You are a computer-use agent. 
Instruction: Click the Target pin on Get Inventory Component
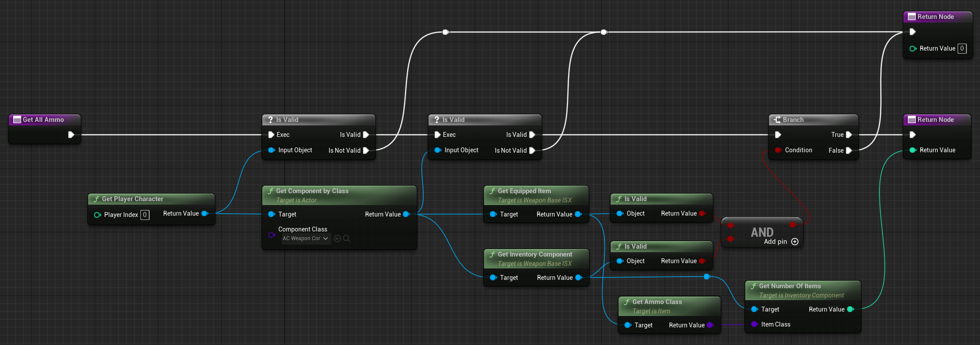494,278
